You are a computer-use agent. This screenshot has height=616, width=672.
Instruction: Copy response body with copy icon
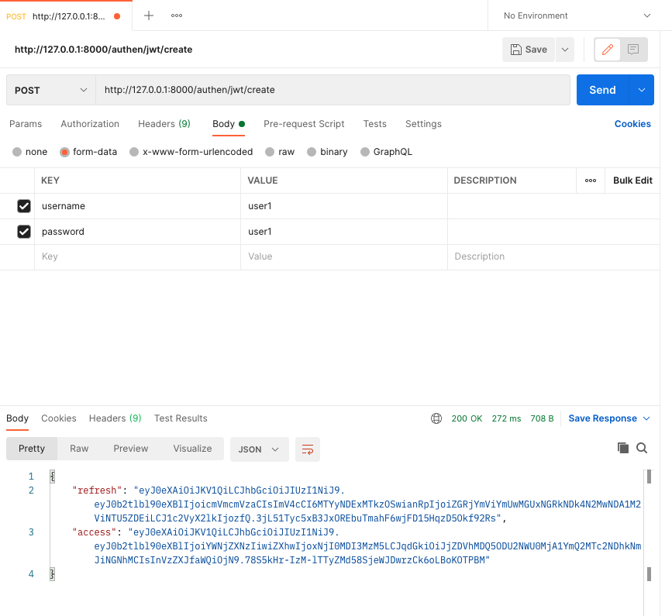[623, 448]
